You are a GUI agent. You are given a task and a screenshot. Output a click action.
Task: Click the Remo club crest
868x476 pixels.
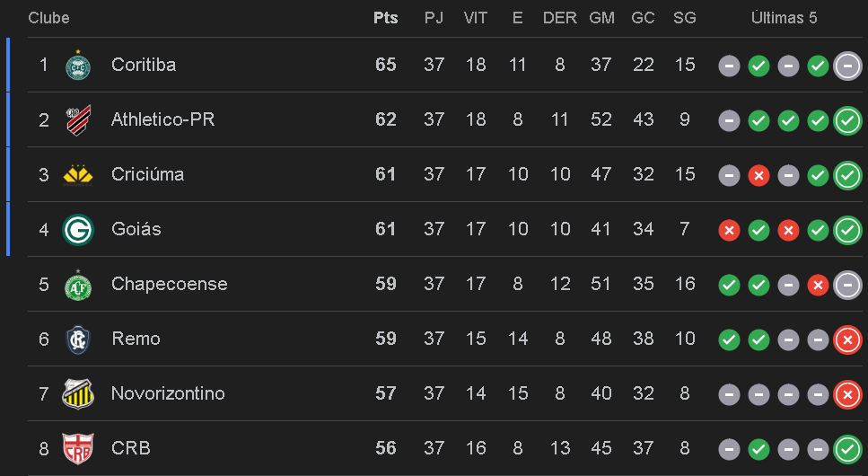78,339
